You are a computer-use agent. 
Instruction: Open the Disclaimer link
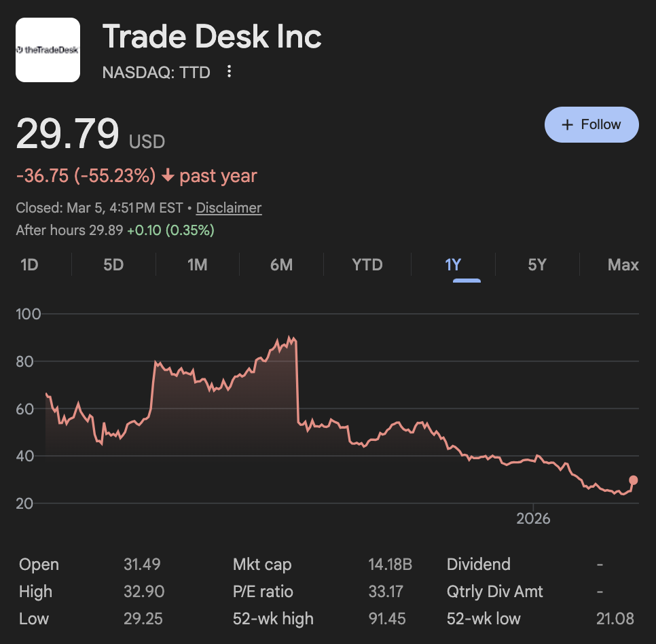click(228, 208)
